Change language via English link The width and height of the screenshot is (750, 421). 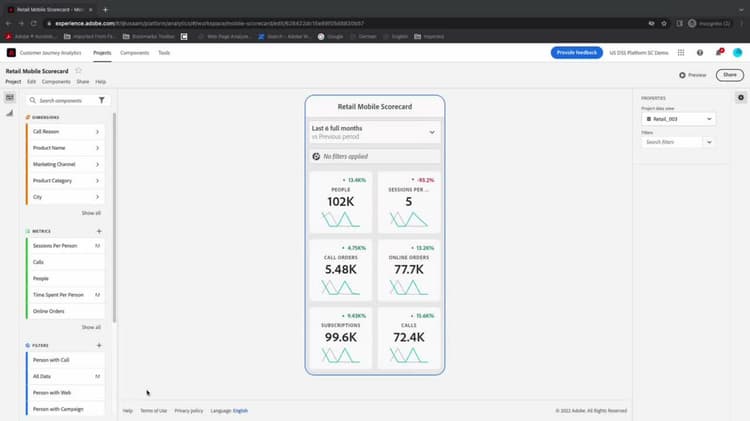(240, 411)
